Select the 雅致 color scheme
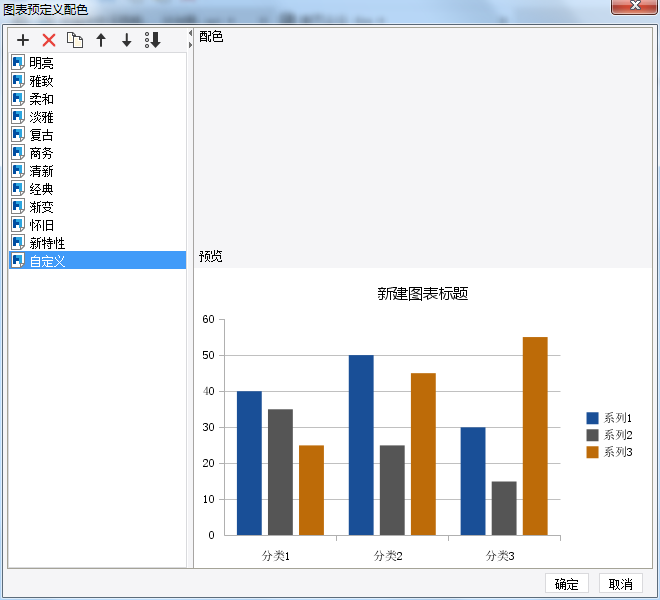 coord(98,81)
